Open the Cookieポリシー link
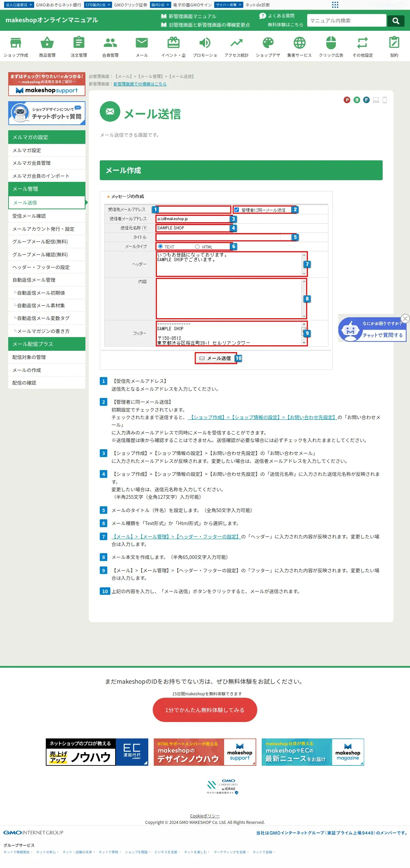 205,816
